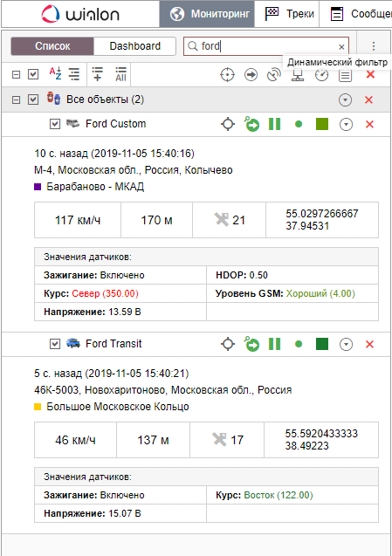Click Ford Custom quick track icon
Image resolution: width=392 pixels, height=556 pixels.
pos(251,124)
